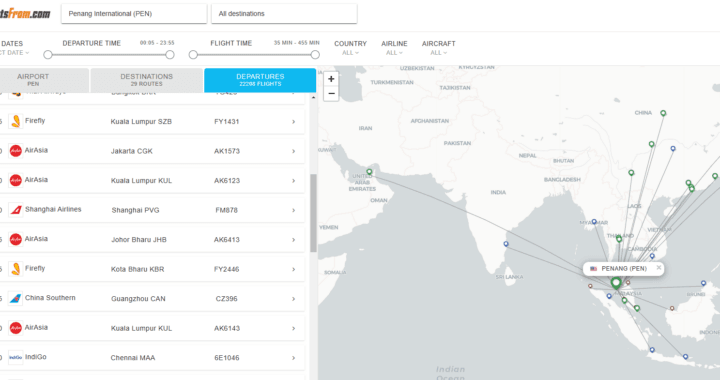Expand the FY2446 Kota Bharu flight

pyautogui.click(x=293, y=269)
